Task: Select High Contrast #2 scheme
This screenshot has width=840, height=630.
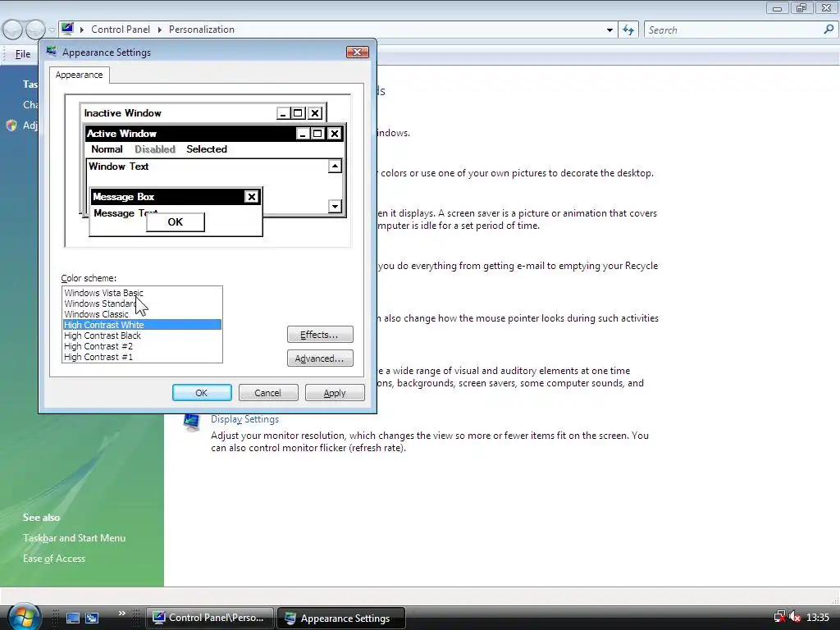Action: coord(98,346)
